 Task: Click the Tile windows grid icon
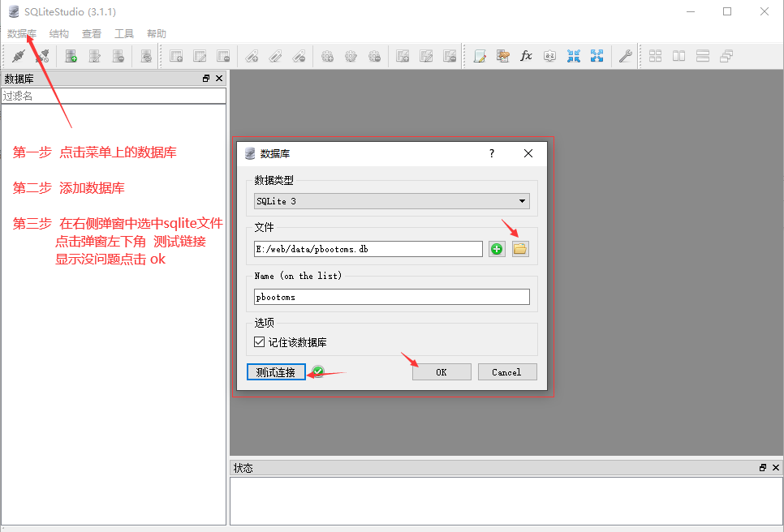(655, 56)
